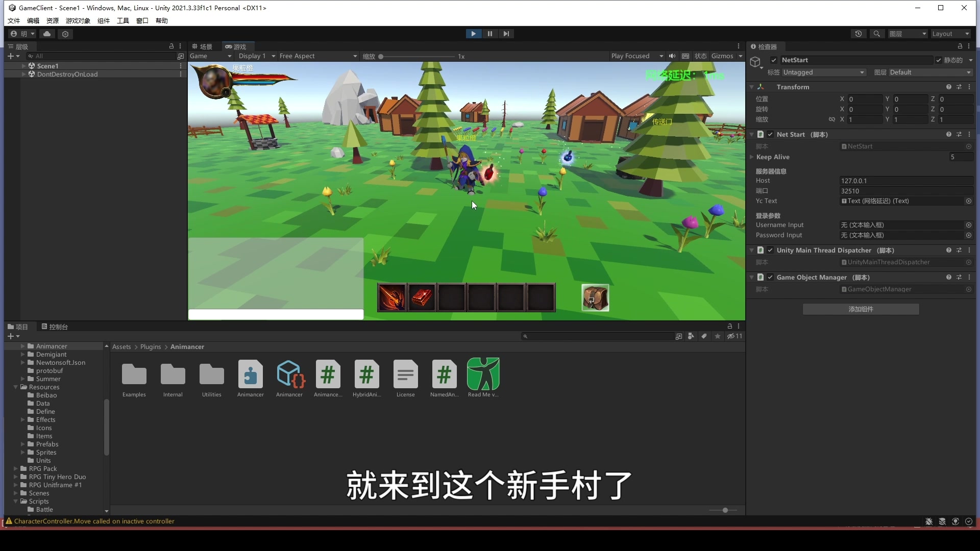
Task: Toggle the scale constrain link icon in Transform
Action: [x=831, y=119]
